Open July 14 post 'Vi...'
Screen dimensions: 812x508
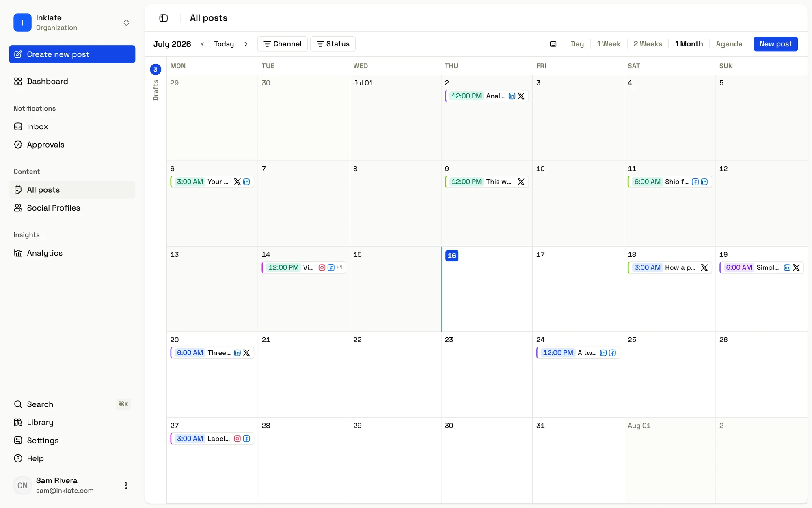point(304,267)
